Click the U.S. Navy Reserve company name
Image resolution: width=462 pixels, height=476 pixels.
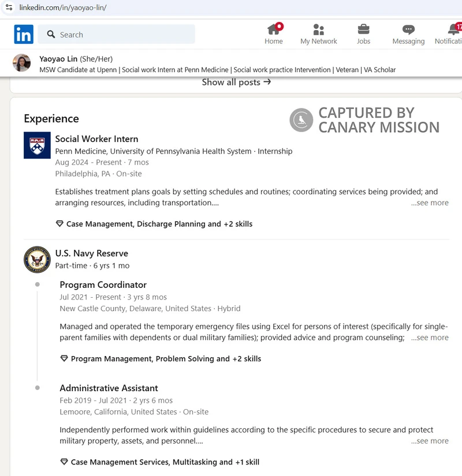tap(91, 253)
